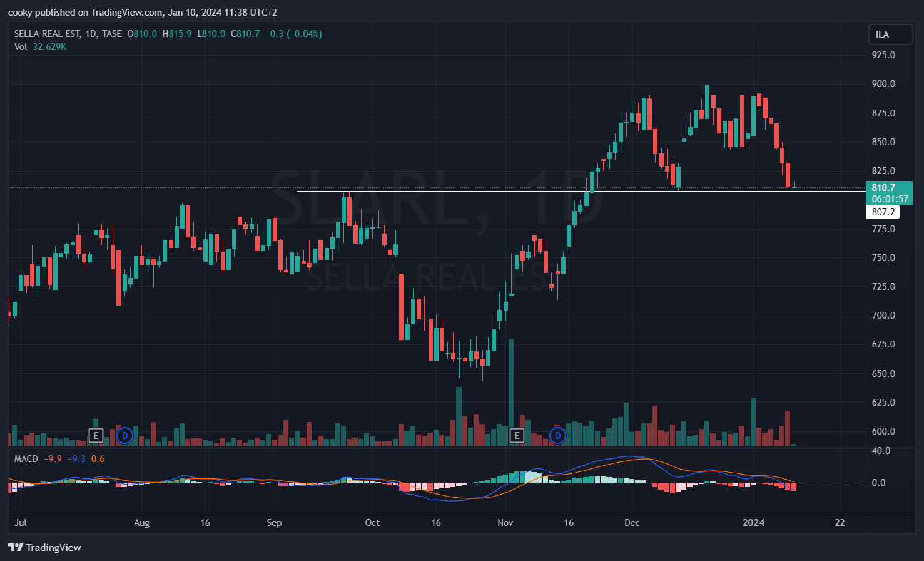Click the TradingView logo at the bottom
The height and width of the screenshot is (561, 924).
click(x=45, y=548)
